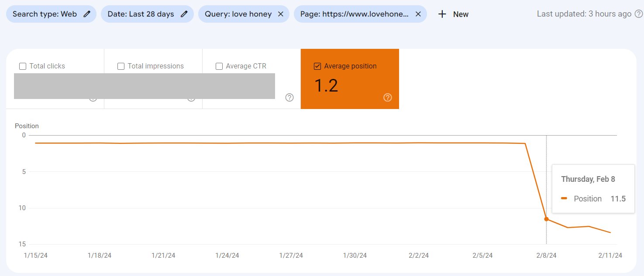644x276 pixels.
Task: Open help icon beside Last updated text
Action: click(638, 14)
